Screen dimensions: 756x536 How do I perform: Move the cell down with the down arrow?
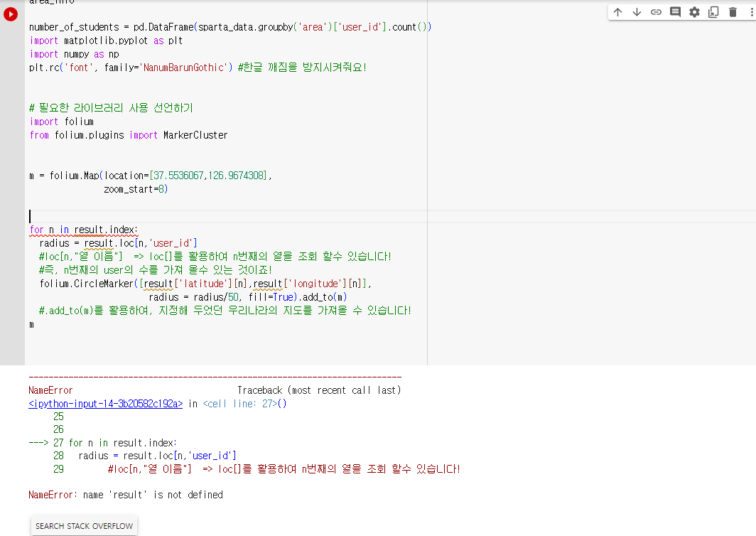(637, 12)
